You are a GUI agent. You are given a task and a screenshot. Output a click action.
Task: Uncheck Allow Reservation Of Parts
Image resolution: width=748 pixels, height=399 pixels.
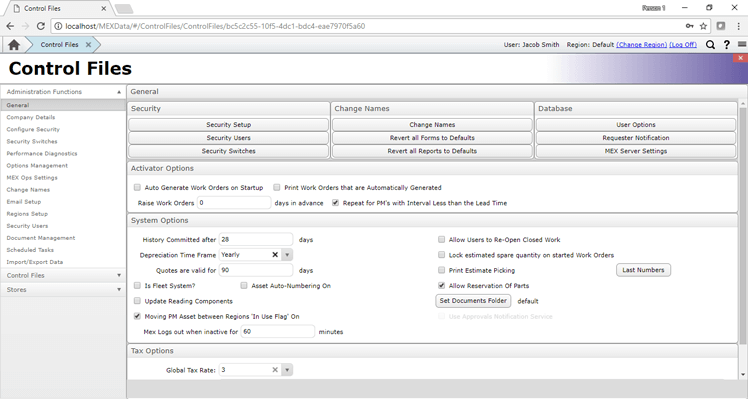click(x=441, y=285)
